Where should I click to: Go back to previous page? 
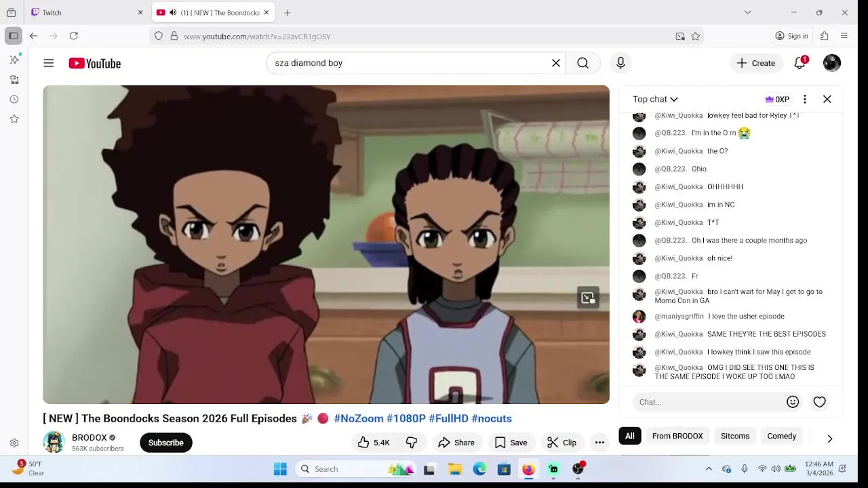click(x=33, y=36)
